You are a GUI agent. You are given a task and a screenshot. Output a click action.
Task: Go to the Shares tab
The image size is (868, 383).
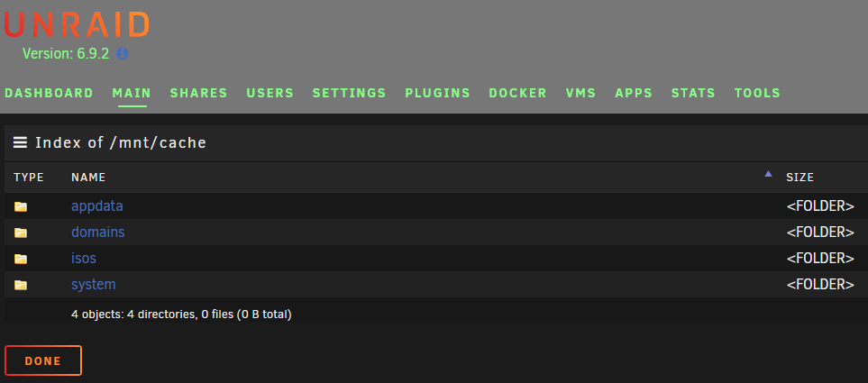point(198,93)
